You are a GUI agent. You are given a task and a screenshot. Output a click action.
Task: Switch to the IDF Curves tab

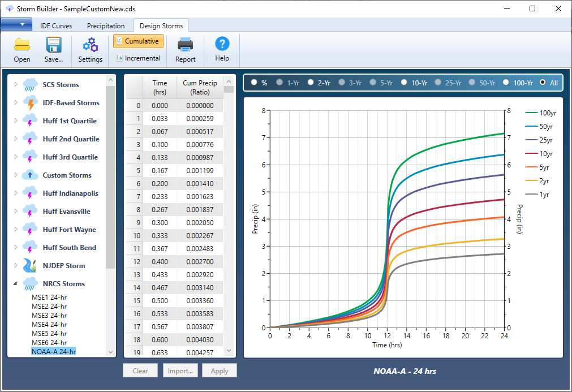[55, 26]
